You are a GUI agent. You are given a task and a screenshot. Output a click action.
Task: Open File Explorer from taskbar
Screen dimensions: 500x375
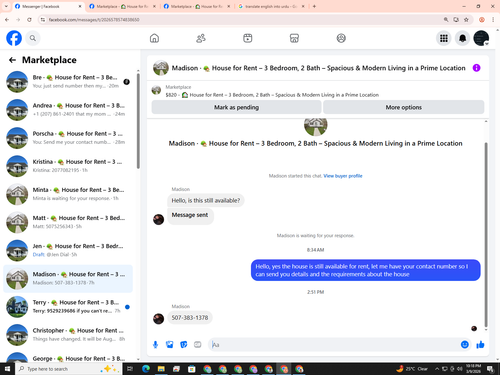coord(161,369)
